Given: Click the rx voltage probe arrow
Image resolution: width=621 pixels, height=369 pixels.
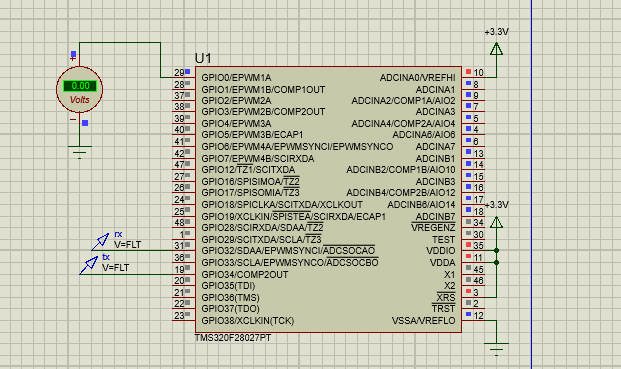Looking at the screenshot, I should click(101, 242).
